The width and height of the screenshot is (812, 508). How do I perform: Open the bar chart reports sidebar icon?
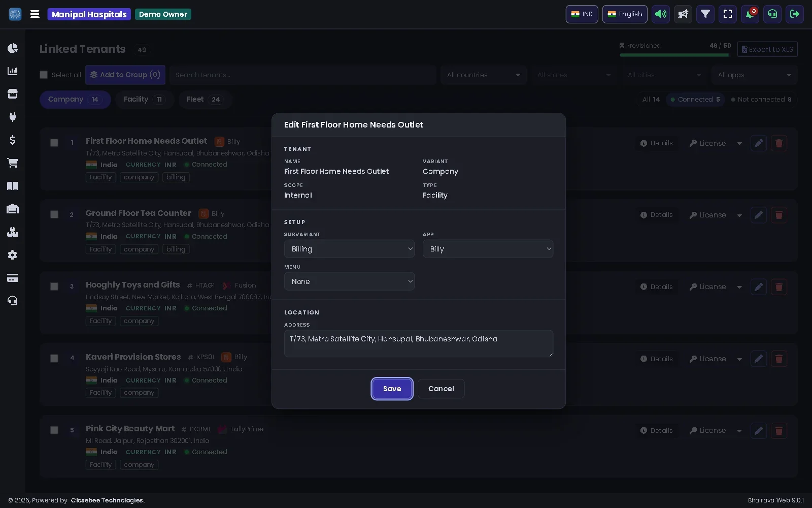[13, 71]
